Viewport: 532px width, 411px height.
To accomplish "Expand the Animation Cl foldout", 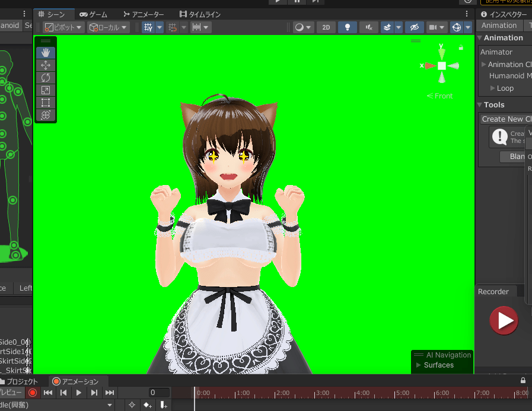I will (484, 64).
